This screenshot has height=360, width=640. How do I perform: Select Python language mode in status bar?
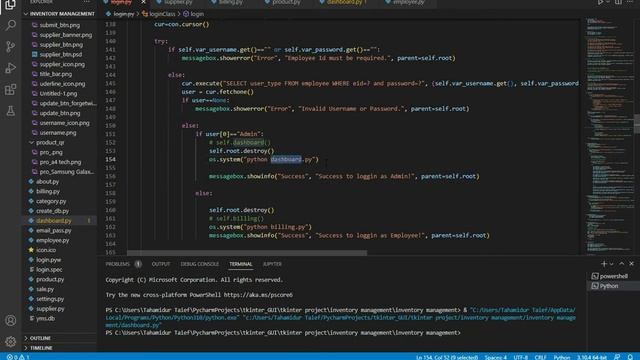(562, 357)
